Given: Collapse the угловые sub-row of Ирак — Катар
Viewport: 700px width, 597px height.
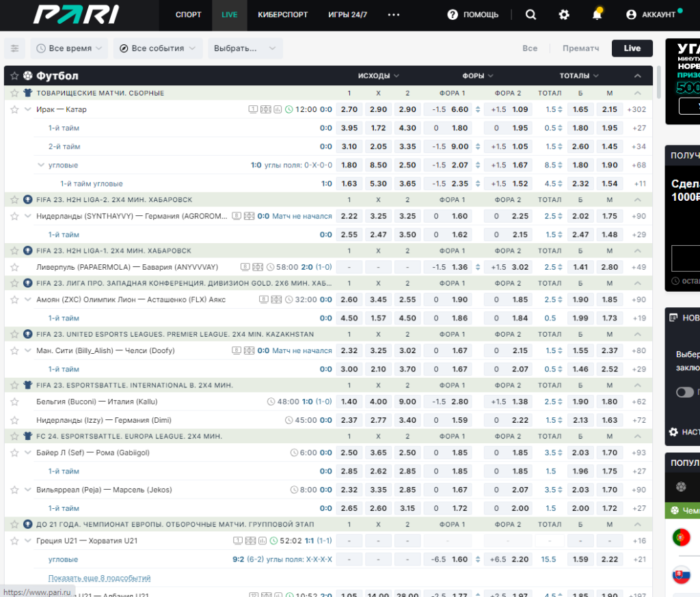Looking at the screenshot, I should [40, 165].
